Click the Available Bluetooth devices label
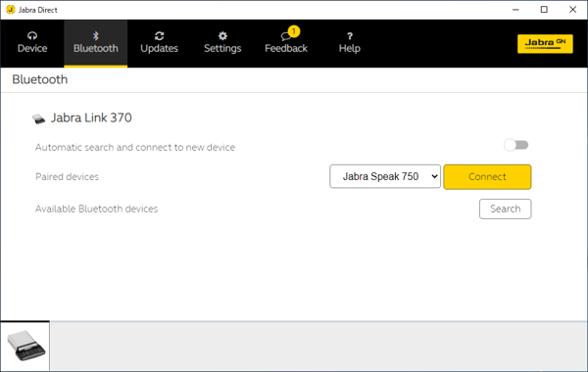Image resolution: width=588 pixels, height=372 pixels. tap(96, 209)
